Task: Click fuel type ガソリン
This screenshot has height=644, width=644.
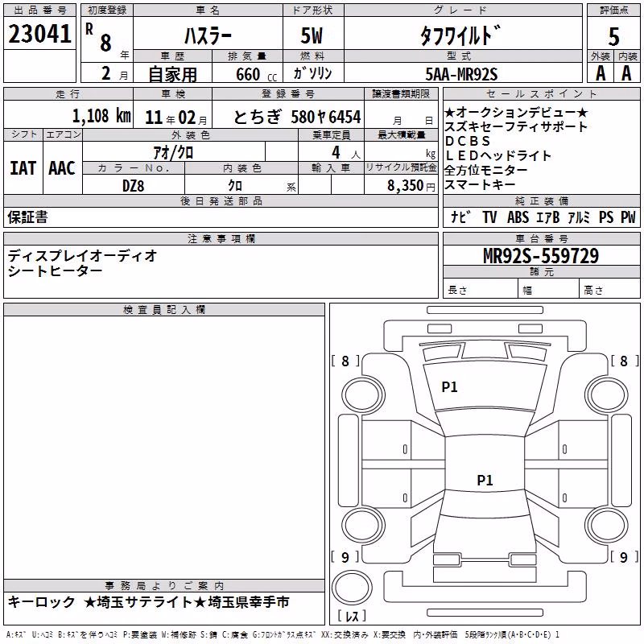Action: coord(312,73)
